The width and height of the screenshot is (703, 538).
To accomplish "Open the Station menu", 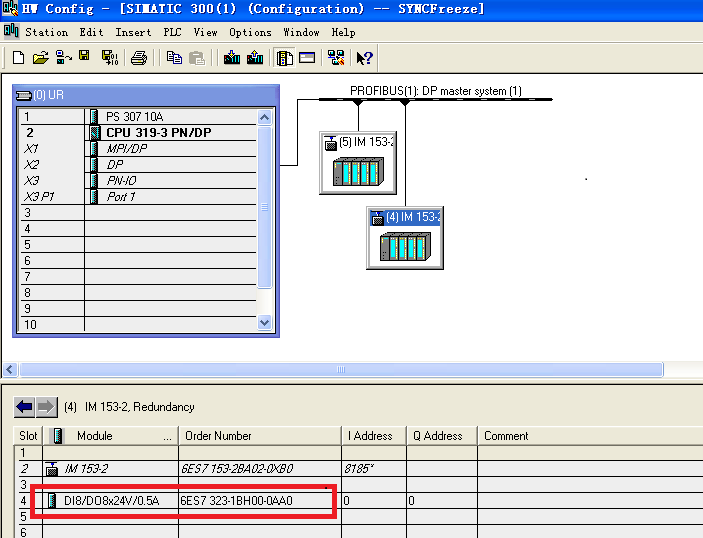I will click(x=47, y=32).
